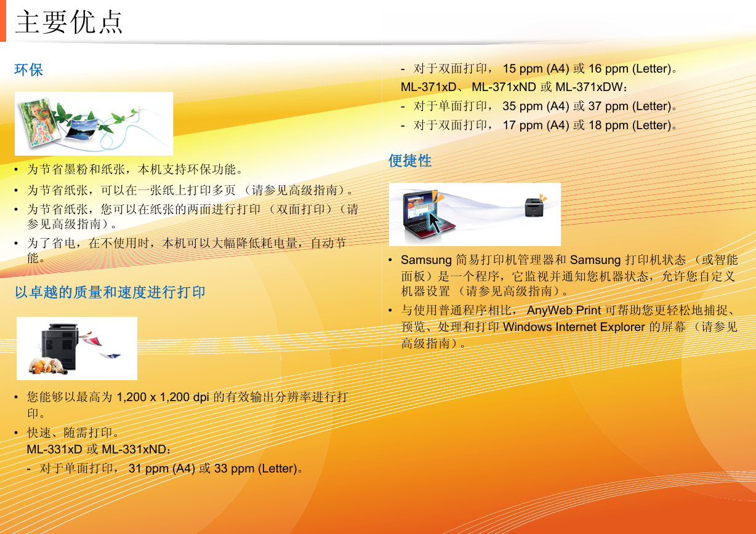Click the Windows Internet Explorer 的屏幕 text
The image size is (756, 534).
(595, 327)
